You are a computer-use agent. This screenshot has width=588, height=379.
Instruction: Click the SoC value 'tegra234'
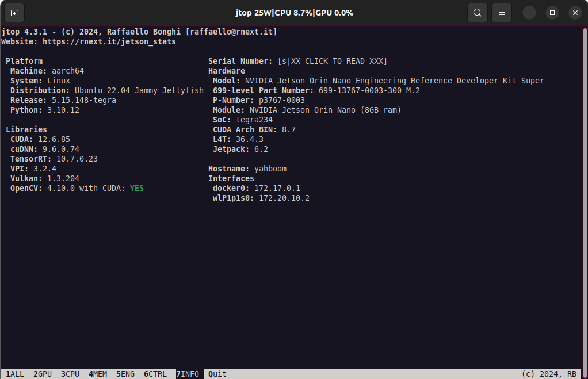(x=254, y=120)
